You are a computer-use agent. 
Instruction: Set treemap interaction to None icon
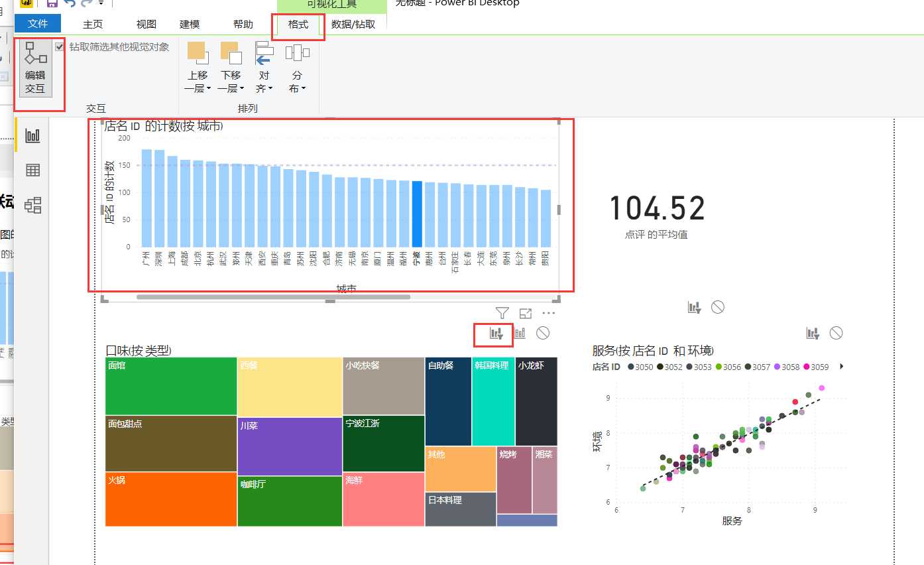point(543,333)
